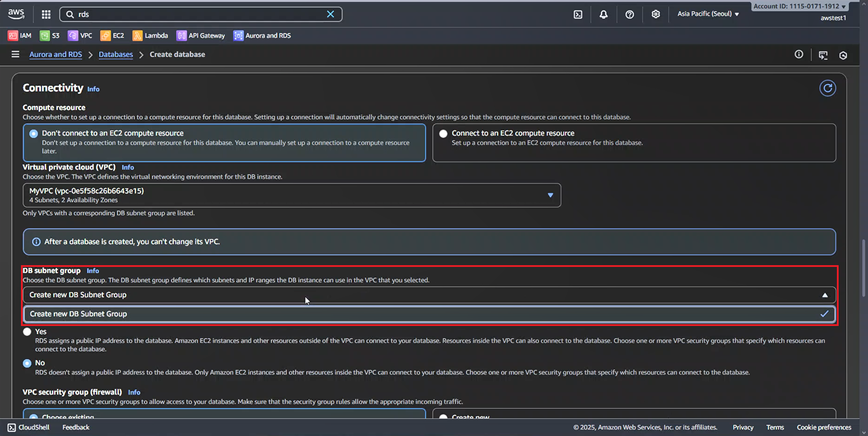Open the EC2 shortcut in favorites bar

pos(113,36)
